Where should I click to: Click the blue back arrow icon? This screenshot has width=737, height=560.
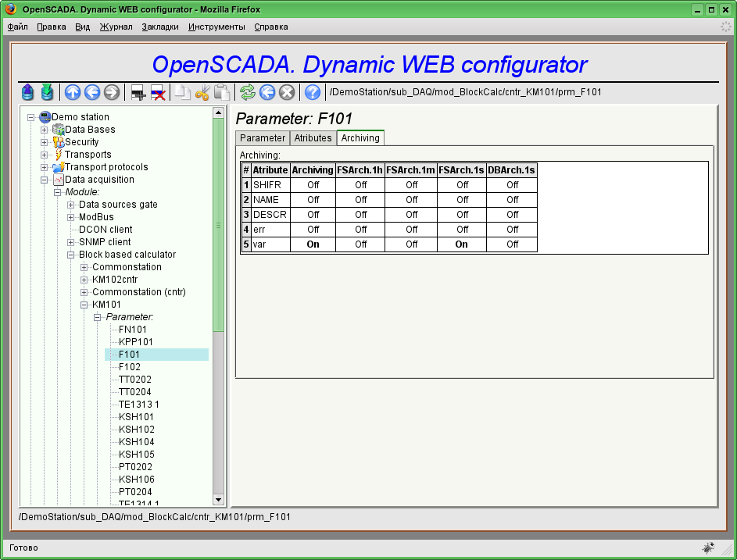click(x=92, y=92)
